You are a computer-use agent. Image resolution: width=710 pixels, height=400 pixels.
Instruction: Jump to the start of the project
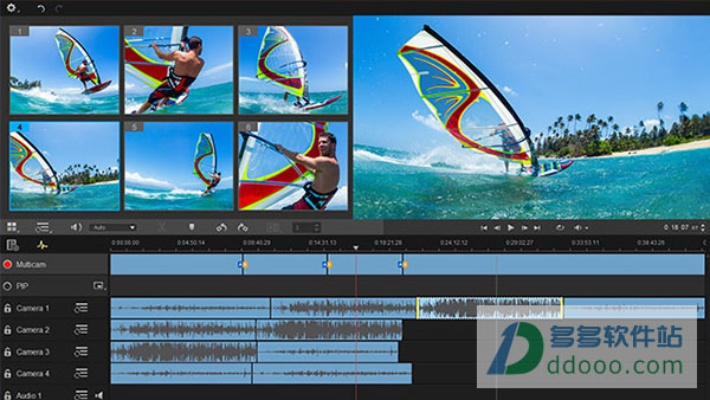pos(484,228)
